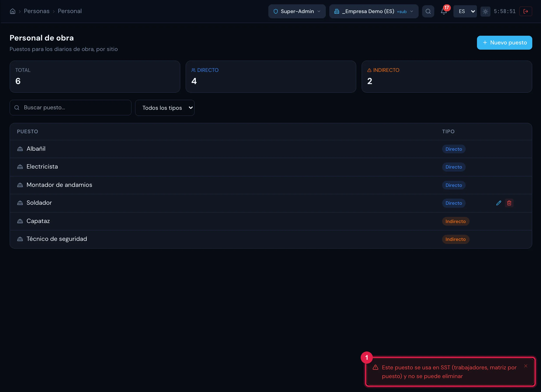541x392 pixels.
Task: Click the PUESTO column header
Action: (x=27, y=132)
